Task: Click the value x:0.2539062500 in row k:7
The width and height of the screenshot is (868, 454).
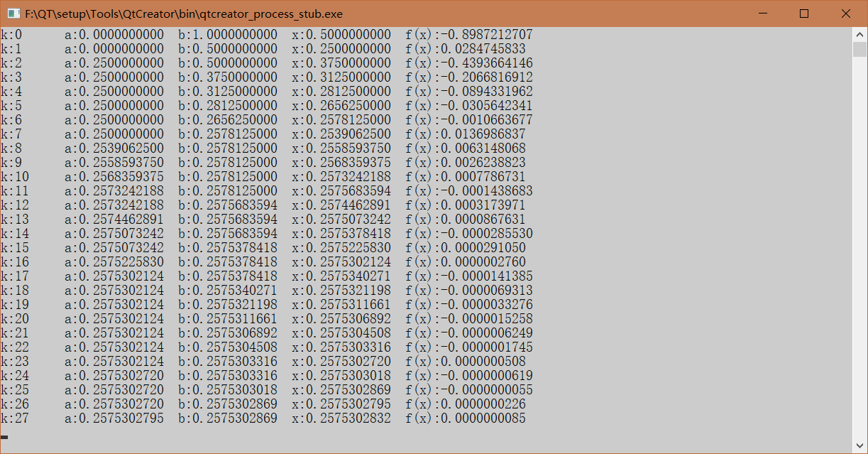Action: click(x=341, y=134)
